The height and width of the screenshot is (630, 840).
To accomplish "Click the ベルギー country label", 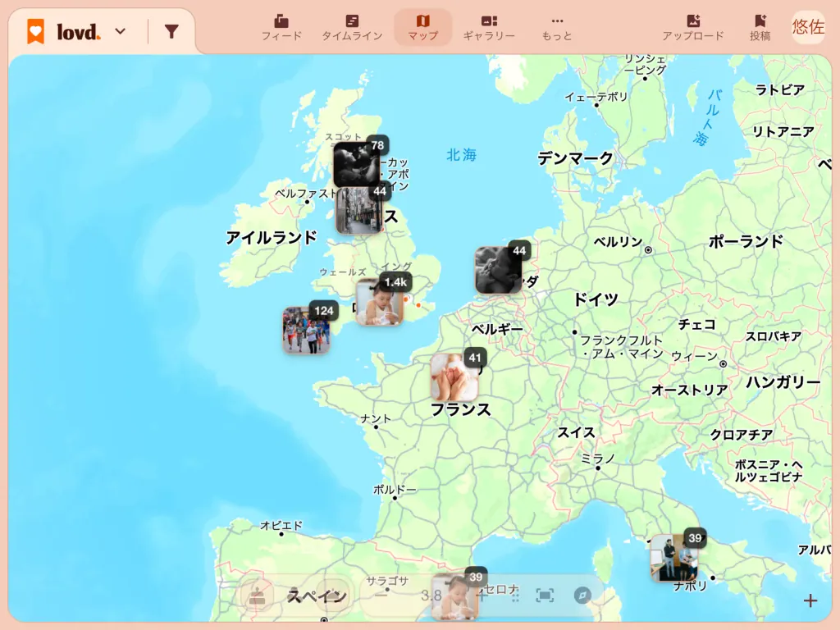I will coord(496,328).
